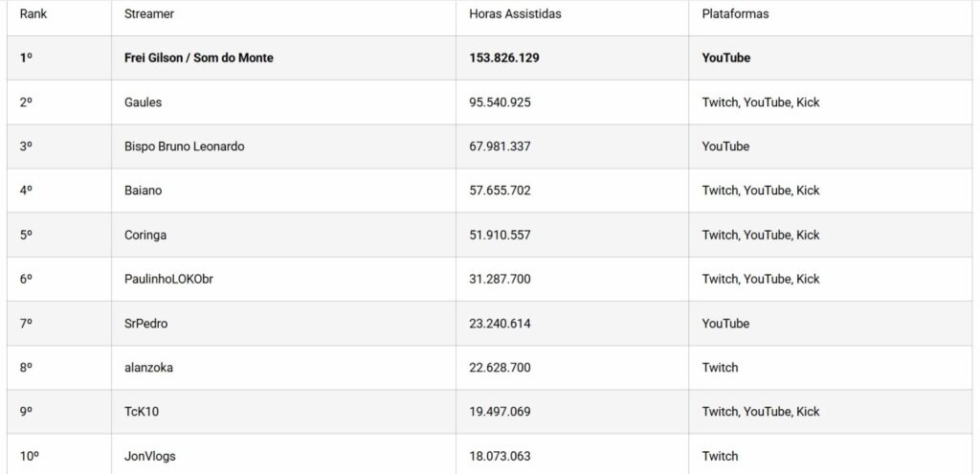The height and width of the screenshot is (474, 980).
Task: Click the alanzoka streamer name
Action: pyautogui.click(x=149, y=368)
